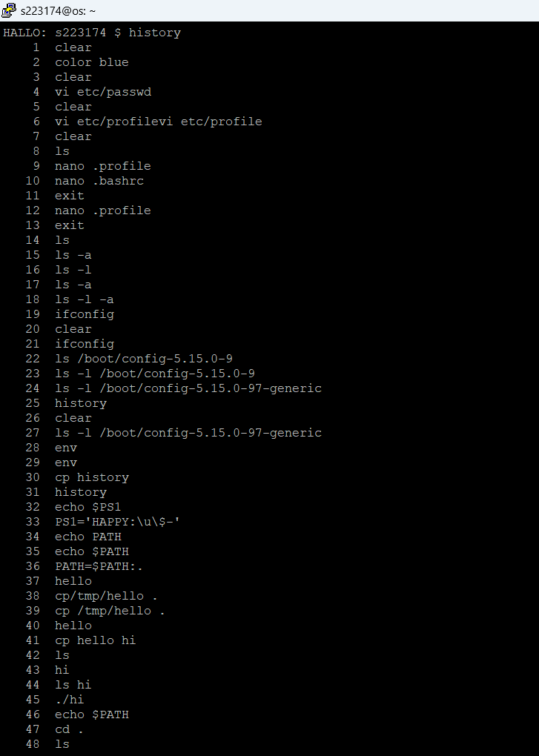The height and width of the screenshot is (756, 539).
Task: Click the 'vi etc/passwd' command line
Action: pos(102,92)
